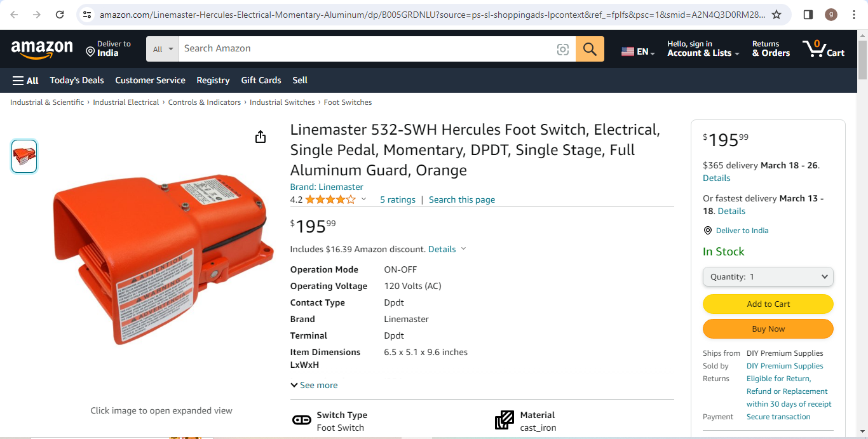Open Gift Cards
The image size is (868, 439).
[x=261, y=81]
